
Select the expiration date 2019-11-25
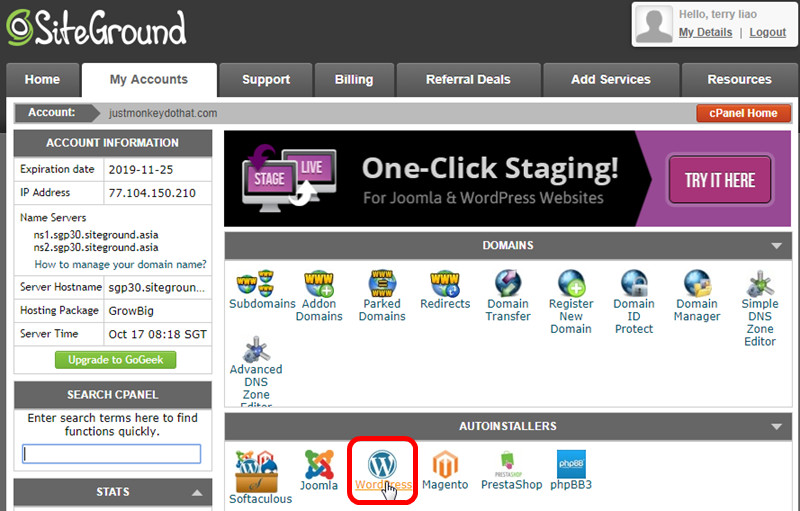141,170
